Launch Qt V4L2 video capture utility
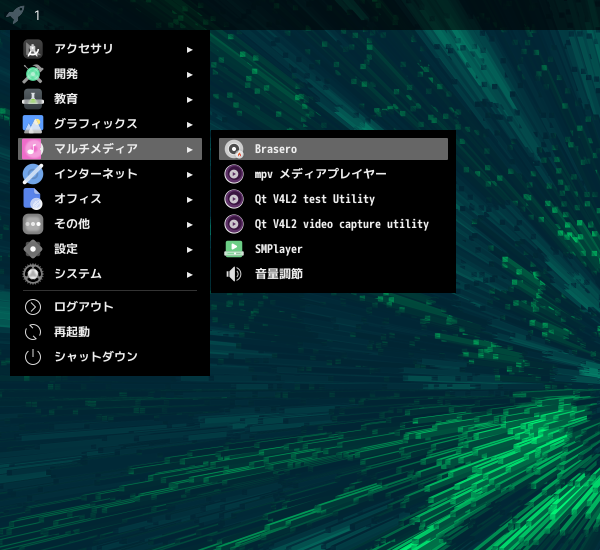 click(x=333, y=224)
